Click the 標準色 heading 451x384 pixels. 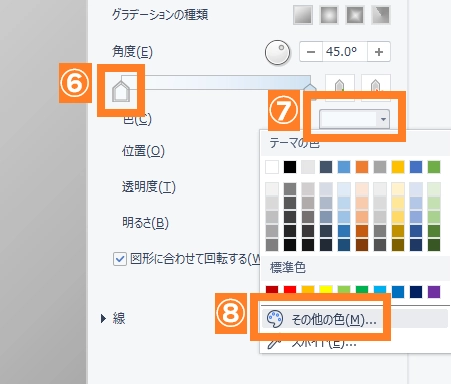tap(288, 267)
